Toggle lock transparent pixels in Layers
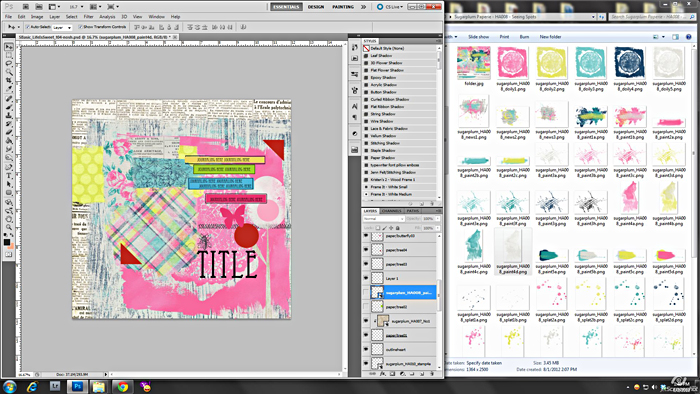Image resolution: width=700 pixels, height=394 pixels. tap(378, 228)
